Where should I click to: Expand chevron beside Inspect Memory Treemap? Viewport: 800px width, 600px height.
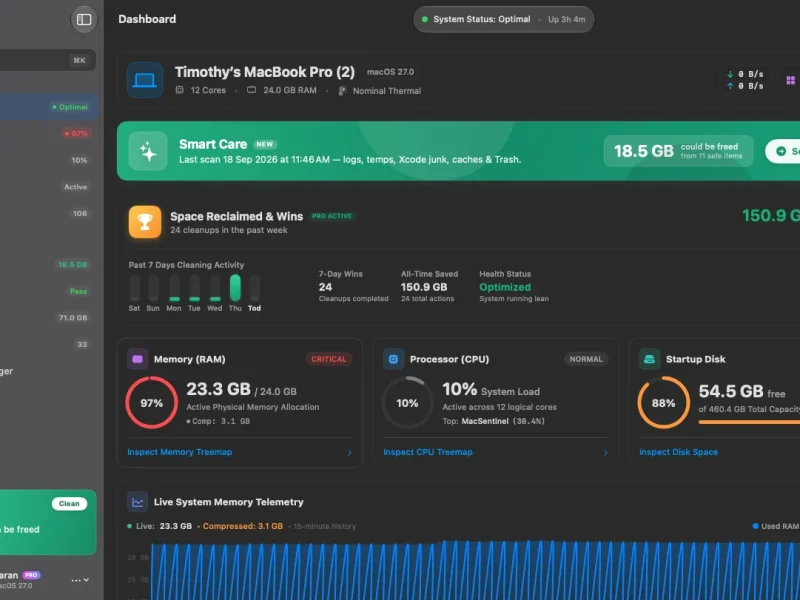349,453
